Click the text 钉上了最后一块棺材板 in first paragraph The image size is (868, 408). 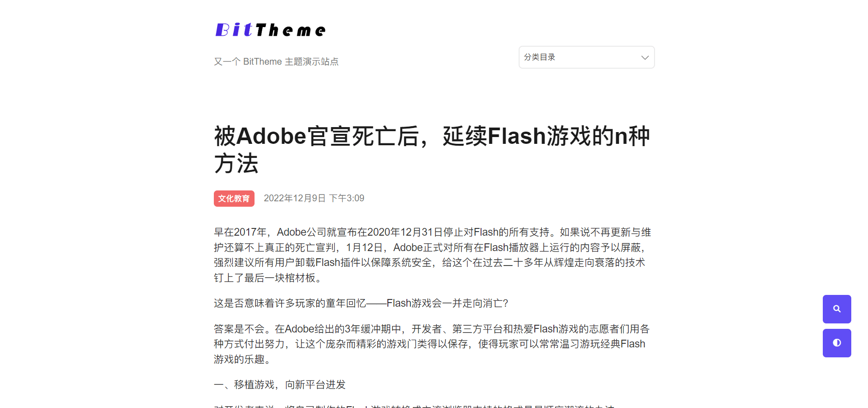pos(264,278)
